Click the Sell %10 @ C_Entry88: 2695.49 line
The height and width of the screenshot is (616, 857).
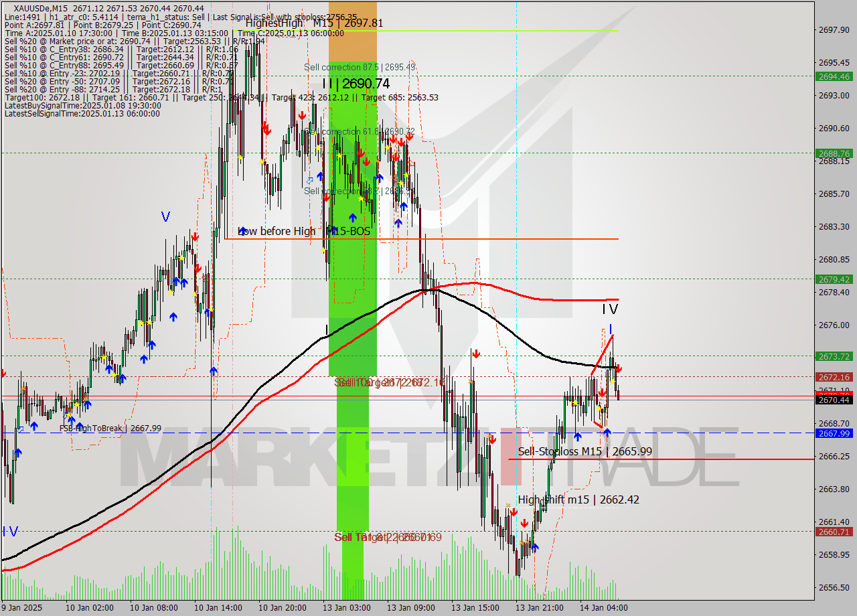[x=121, y=65]
